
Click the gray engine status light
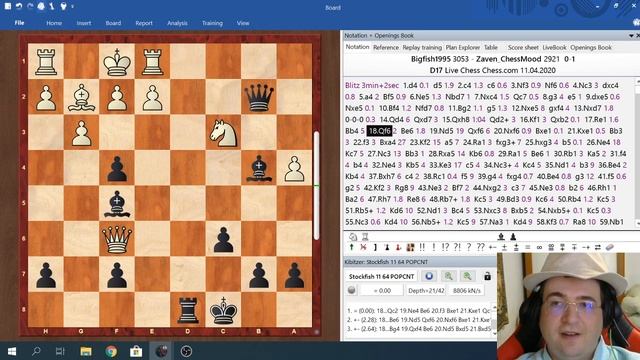[351, 290]
